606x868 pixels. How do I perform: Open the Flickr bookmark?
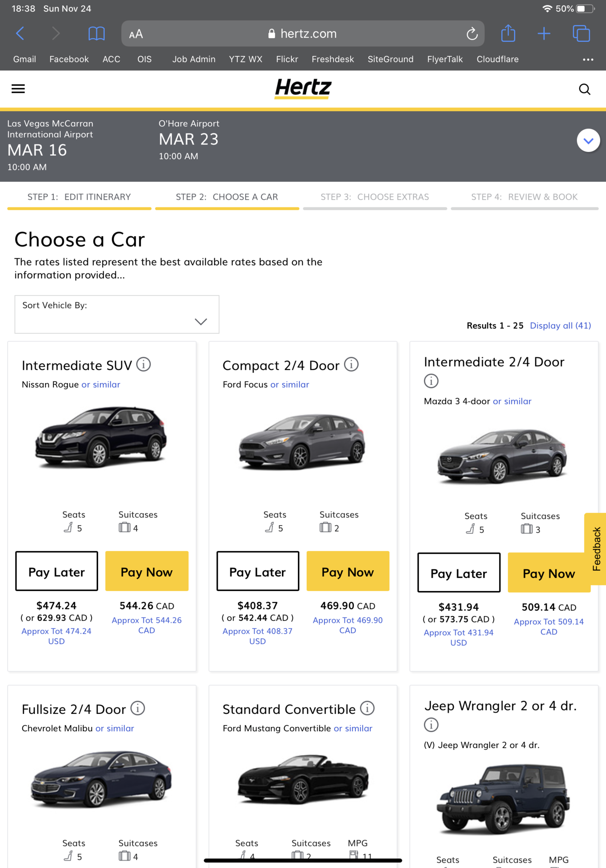(287, 59)
